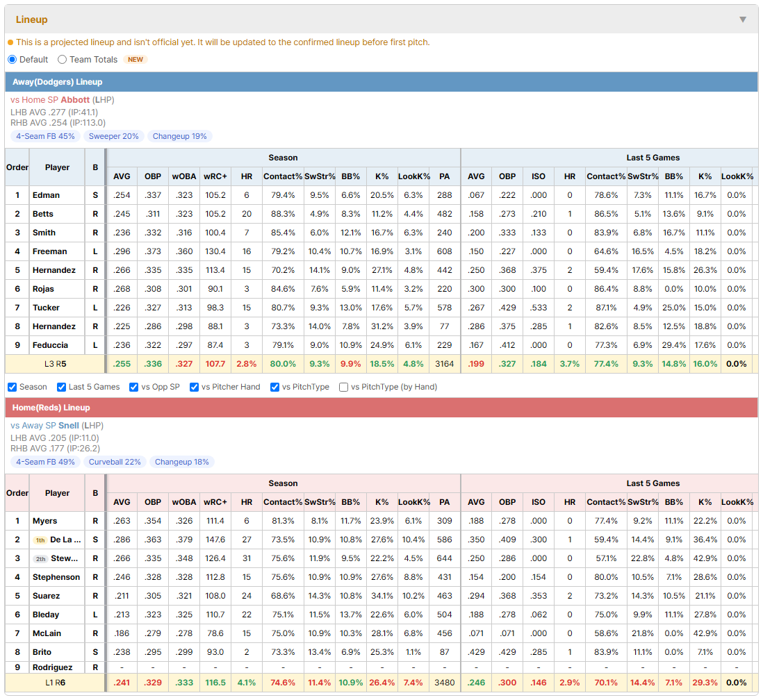Click the L1 R6 totals row label
This screenshot has width=763, height=700.
(55, 683)
